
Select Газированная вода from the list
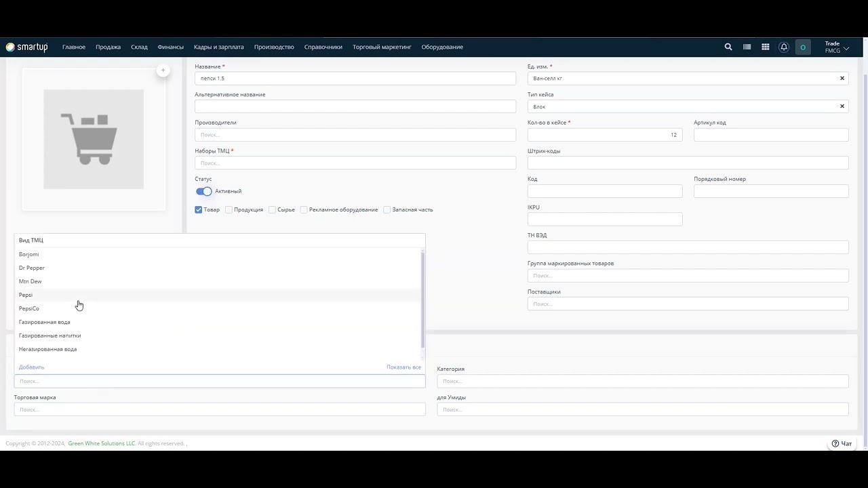click(x=218, y=322)
